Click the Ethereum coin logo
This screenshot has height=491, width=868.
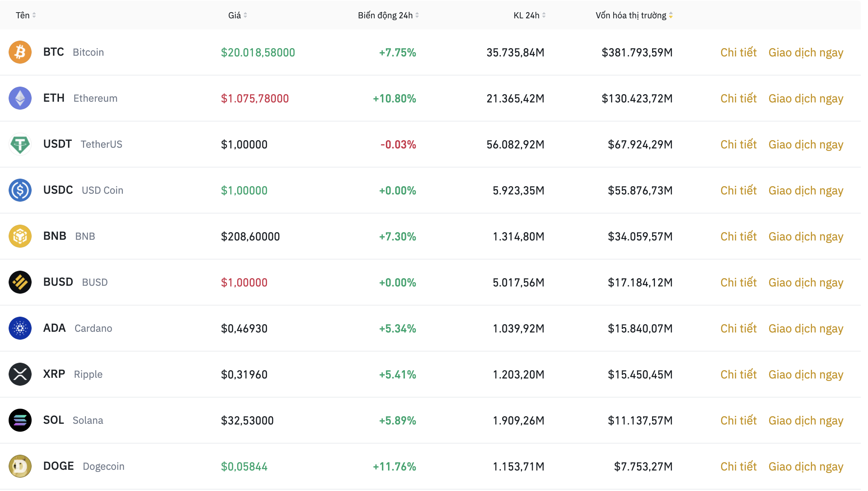[x=20, y=98]
